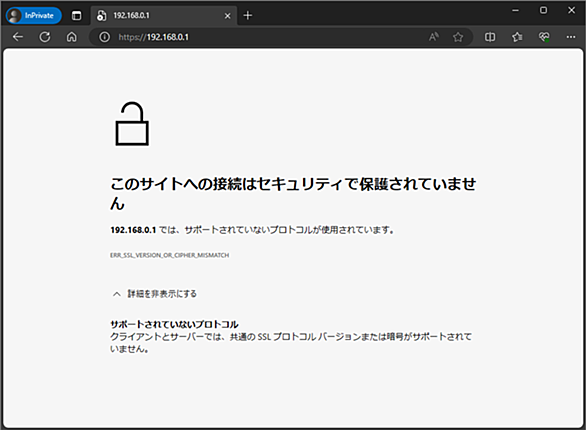The width and height of the screenshot is (586, 430).
Task: Open the Settings and more ellipsis menu
Action: 571,37
